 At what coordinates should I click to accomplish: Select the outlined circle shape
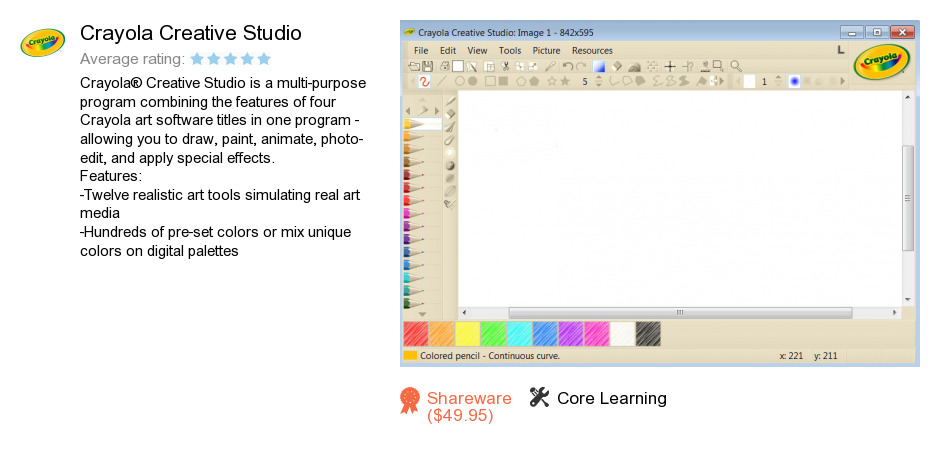coord(460,81)
